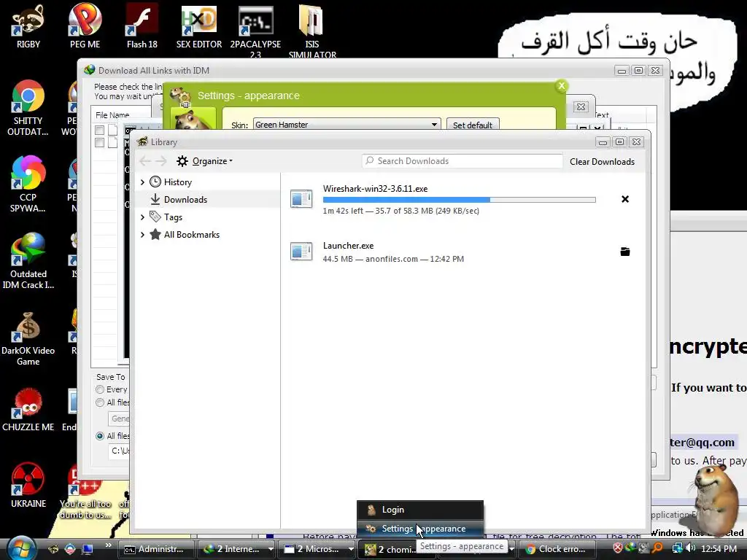Screen dimensions: 747x560
Task: Tick the first file checkbox in IDM list
Action: pyautogui.click(x=99, y=130)
